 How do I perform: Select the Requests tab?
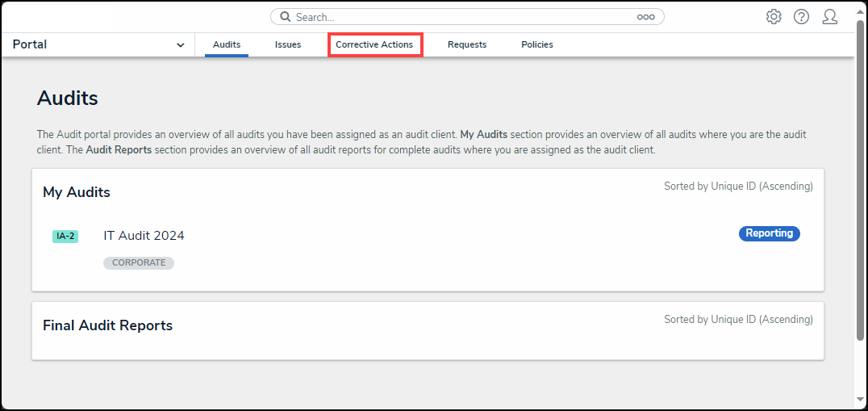pyautogui.click(x=467, y=44)
